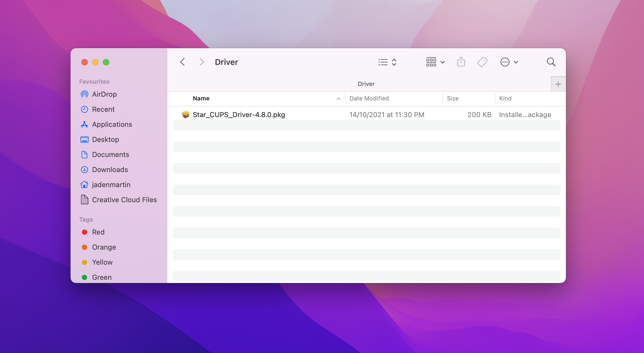644x353 pixels.
Task: Open the jadenmartin home folder
Action: [x=111, y=185]
